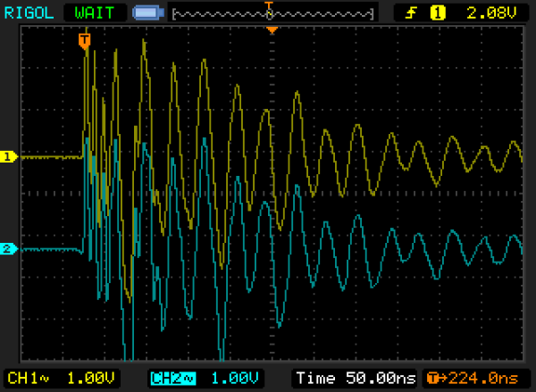Click the orange trigger position arrow at grid top
This screenshot has width=536, height=392.
coord(272,30)
